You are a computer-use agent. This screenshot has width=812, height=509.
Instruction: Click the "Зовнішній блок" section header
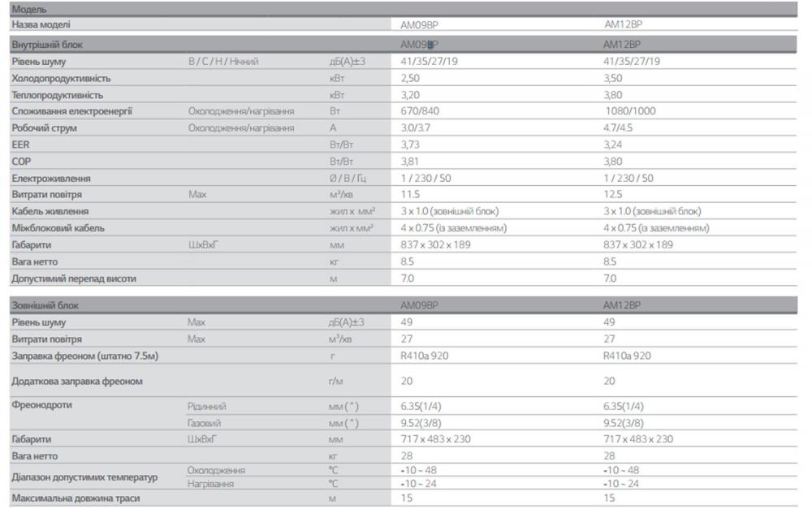45,305
